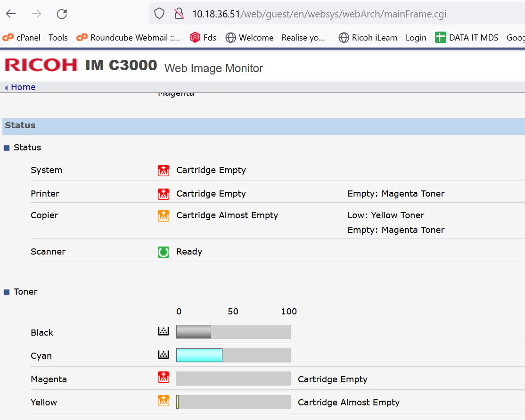Click the 'Magenta' toner label
Image resolution: width=525 pixels, height=420 pixels.
[x=49, y=379]
